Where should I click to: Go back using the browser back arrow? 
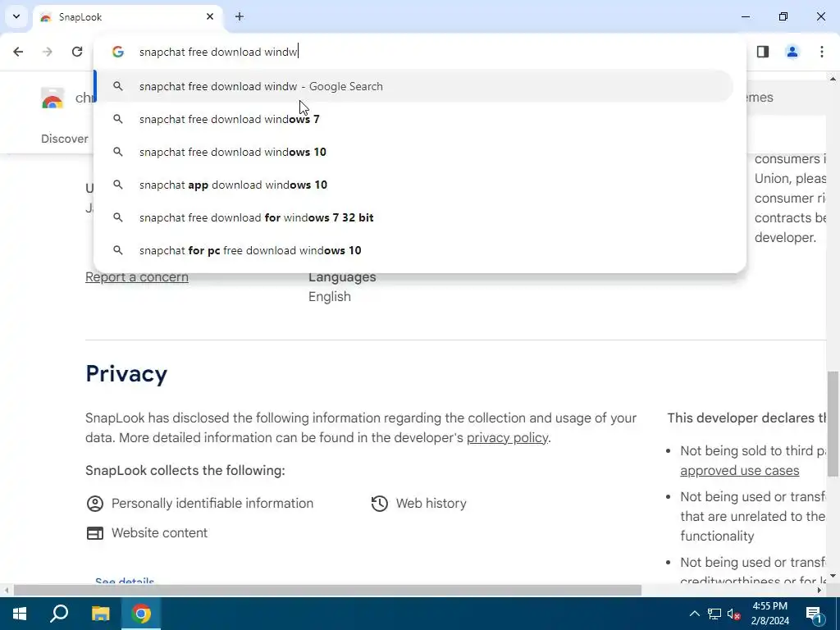(18, 52)
